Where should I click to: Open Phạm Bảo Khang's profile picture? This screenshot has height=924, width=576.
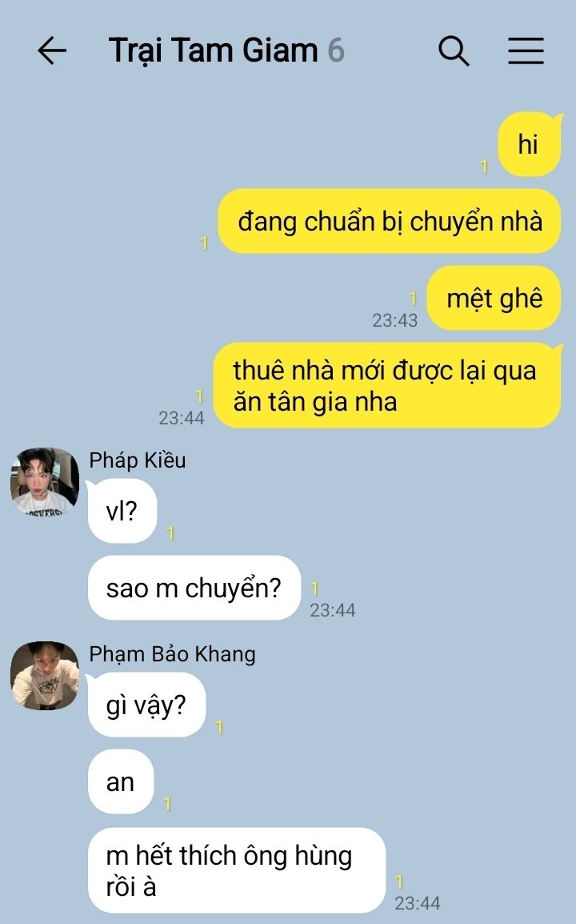point(45,675)
